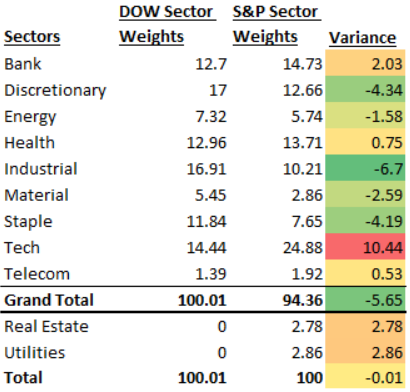The image size is (410, 392).
Task: Click the dark green Industrial variance -6.7
Action: tap(365, 168)
